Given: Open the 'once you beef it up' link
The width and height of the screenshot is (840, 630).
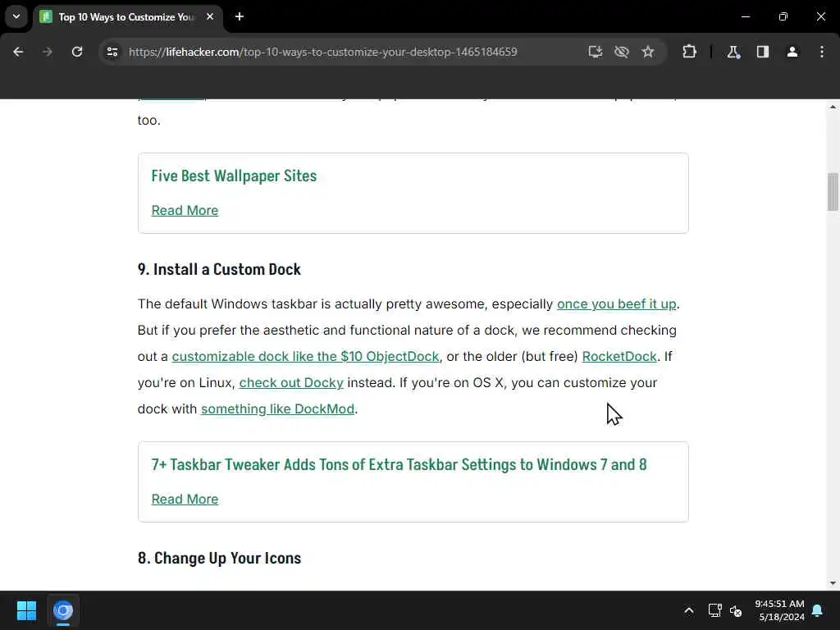Looking at the screenshot, I should (617, 304).
